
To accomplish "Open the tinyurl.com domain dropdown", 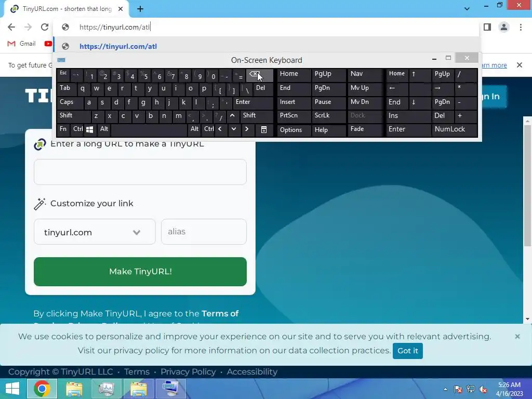I will [x=95, y=232].
